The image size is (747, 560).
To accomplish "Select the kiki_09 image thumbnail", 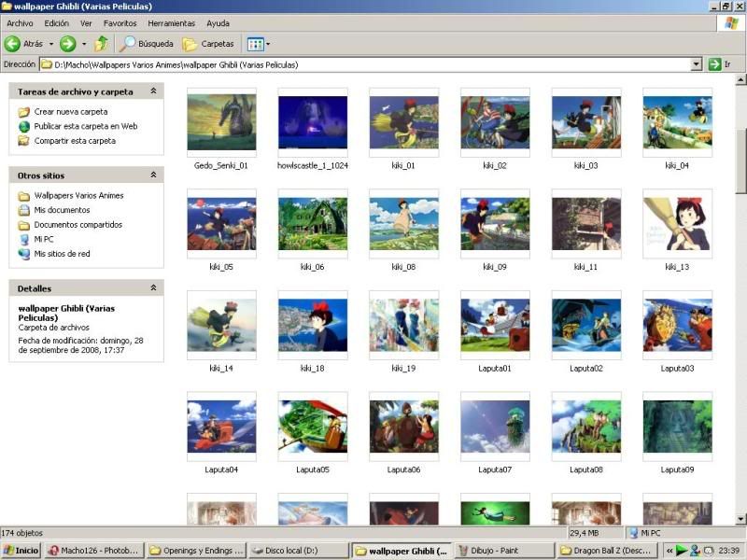I will click(x=495, y=224).
